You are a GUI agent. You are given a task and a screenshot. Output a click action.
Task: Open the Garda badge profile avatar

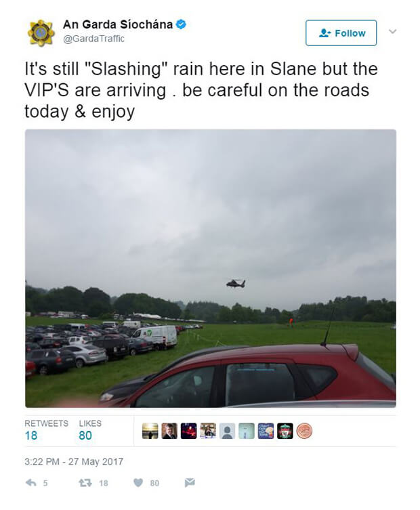[x=41, y=33]
